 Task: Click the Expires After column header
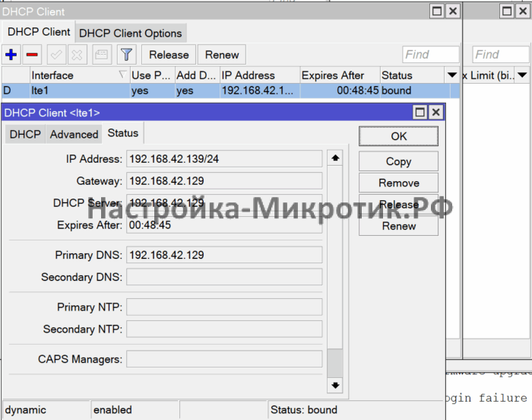340,75
